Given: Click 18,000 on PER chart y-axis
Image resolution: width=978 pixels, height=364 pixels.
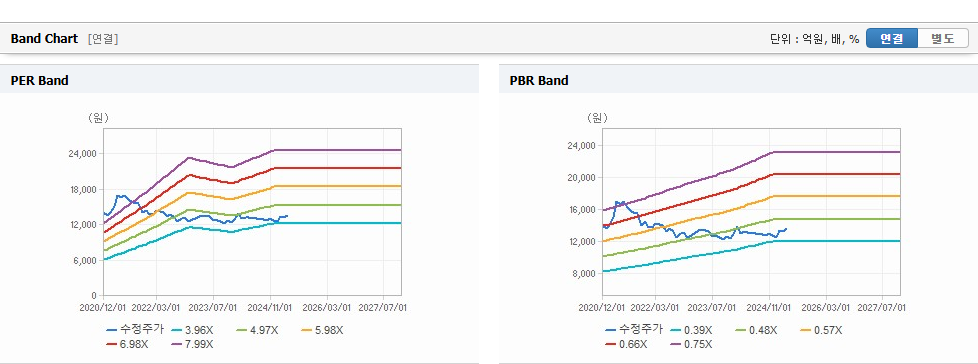Looking at the screenshot, I should [83, 189].
